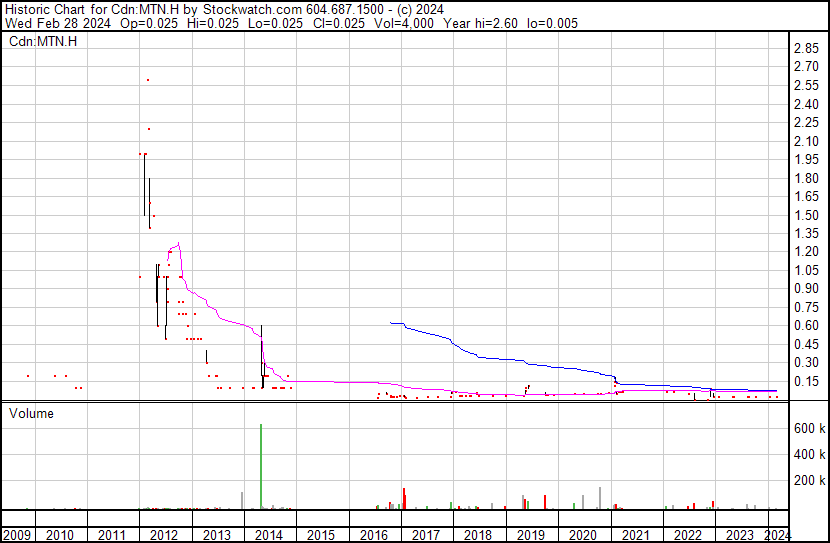Click the 2.85 price axis label

tap(806, 48)
